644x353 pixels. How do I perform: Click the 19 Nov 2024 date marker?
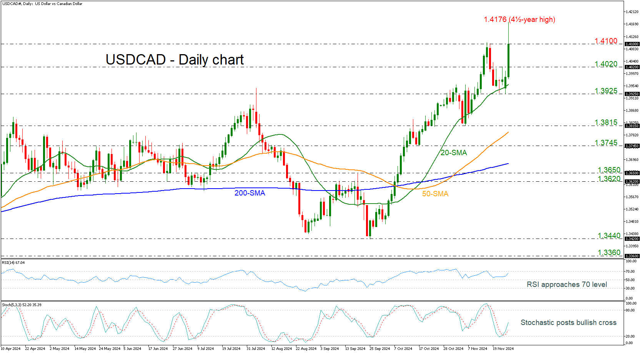(x=503, y=349)
